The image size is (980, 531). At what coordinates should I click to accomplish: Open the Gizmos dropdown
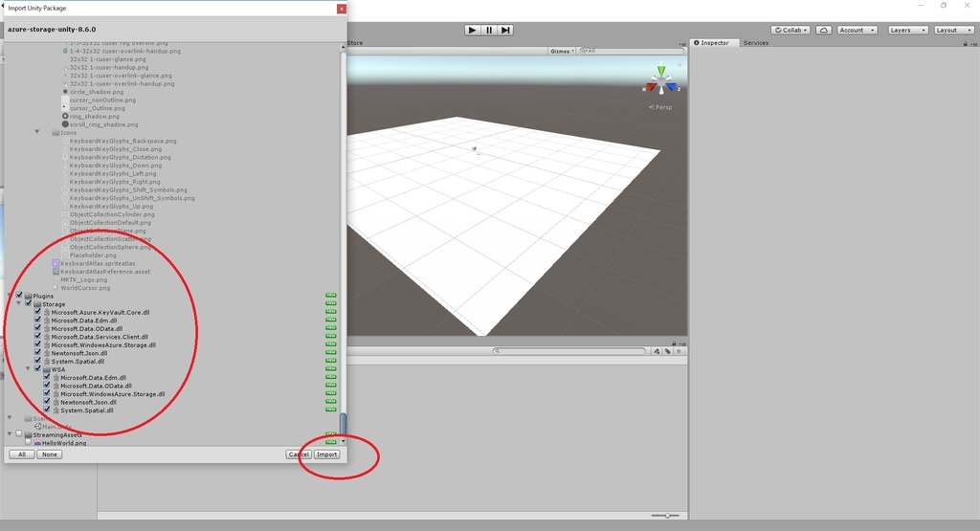pos(562,52)
